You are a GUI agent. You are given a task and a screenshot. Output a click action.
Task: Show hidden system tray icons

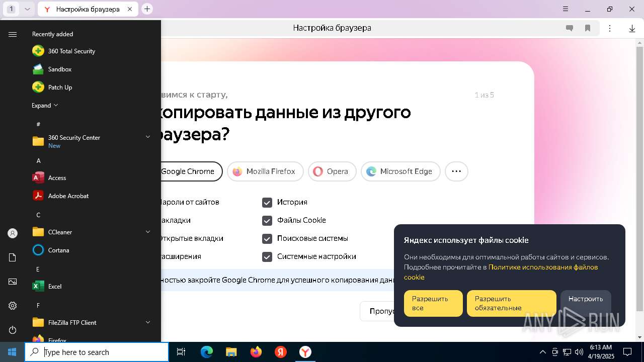542,352
